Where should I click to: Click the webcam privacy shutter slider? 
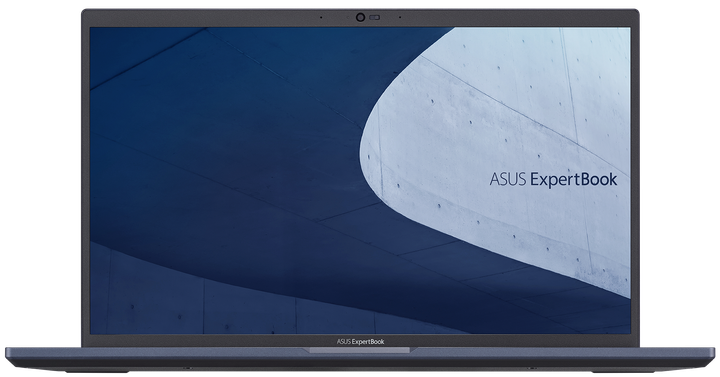(x=375, y=17)
